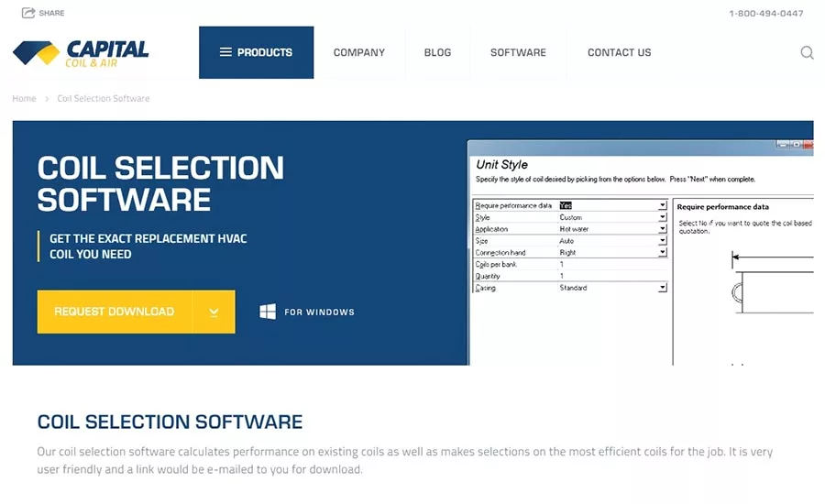825x504 pixels.
Task: Open the search magnifier icon
Action: pyautogui.click(x=807, y=52)
